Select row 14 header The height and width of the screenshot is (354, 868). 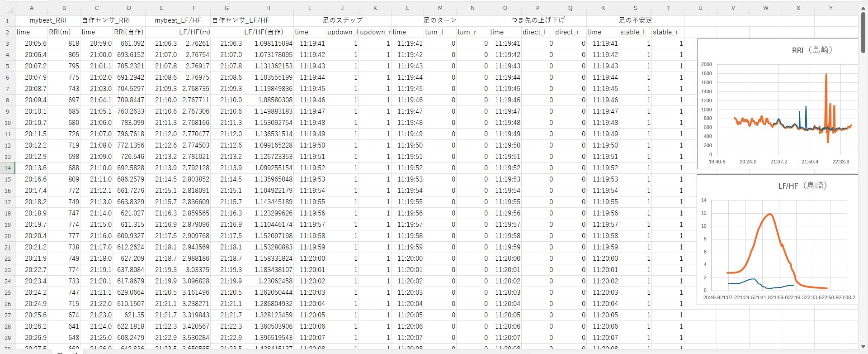click(8, 168)
